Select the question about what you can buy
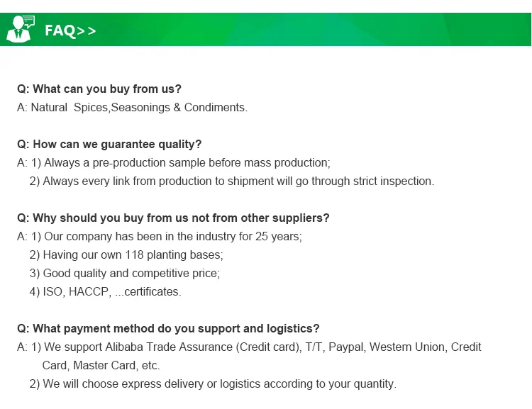The image size is (532, 409). [99, 89]
